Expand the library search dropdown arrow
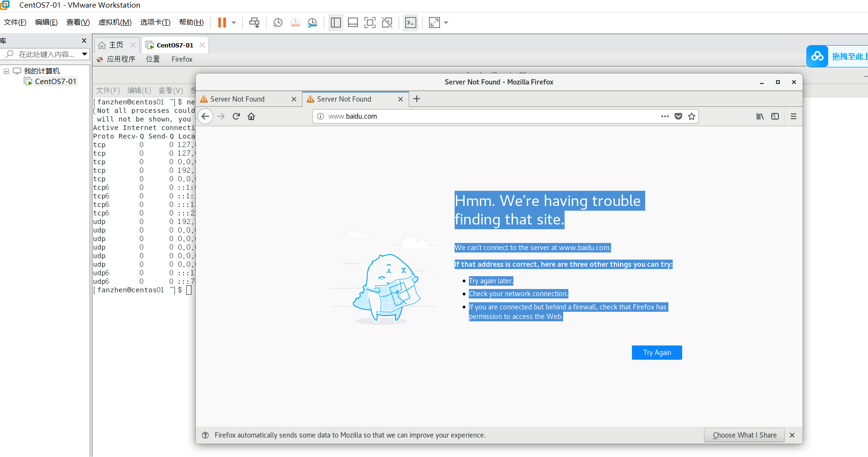 tap(84, 54)
